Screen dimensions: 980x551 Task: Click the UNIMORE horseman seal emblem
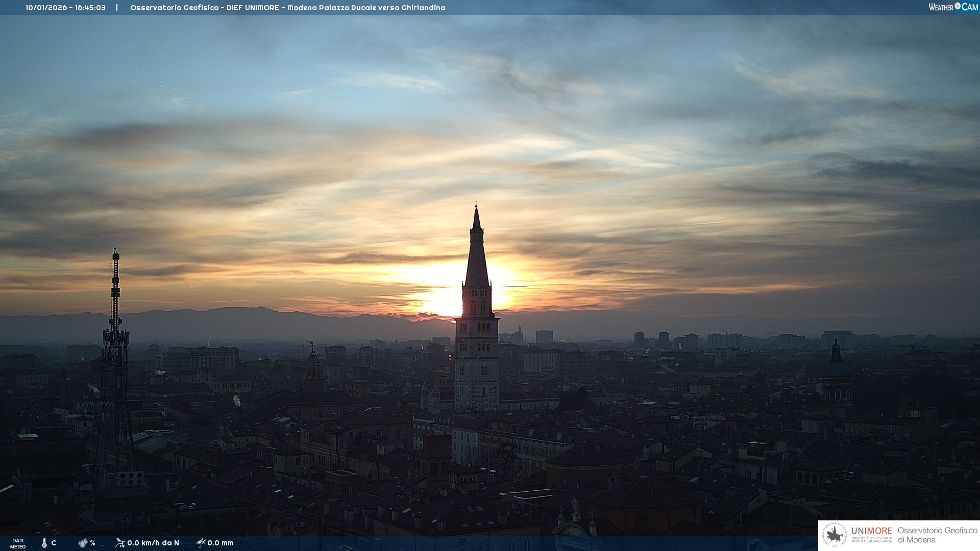click(x=835, y=535)
